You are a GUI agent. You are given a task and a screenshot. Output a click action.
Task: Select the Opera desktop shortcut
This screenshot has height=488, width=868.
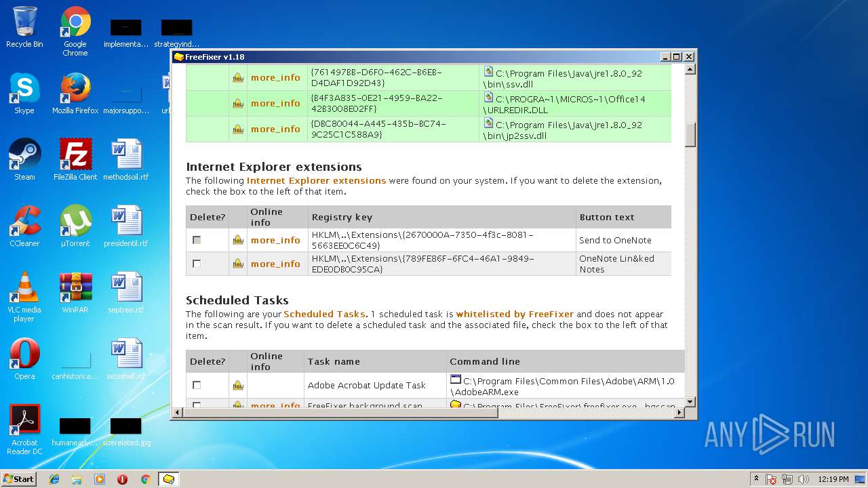(x=24, y=359)
